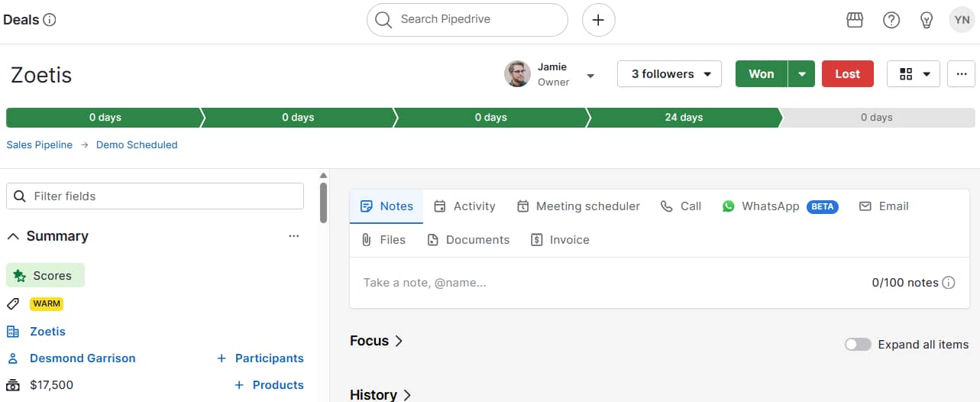Screen dimensions: 980x402
Task: Collapse the Summary section chevron
Action: 13,236
